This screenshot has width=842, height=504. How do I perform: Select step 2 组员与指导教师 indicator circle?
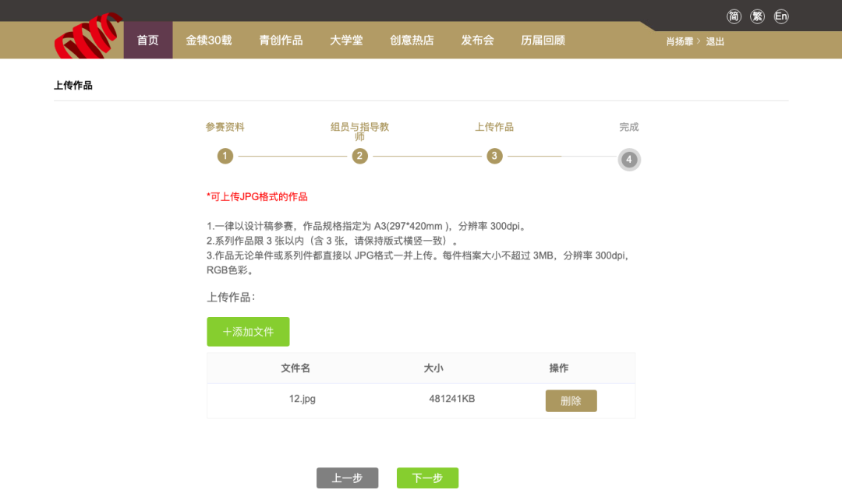coord(359,156)
